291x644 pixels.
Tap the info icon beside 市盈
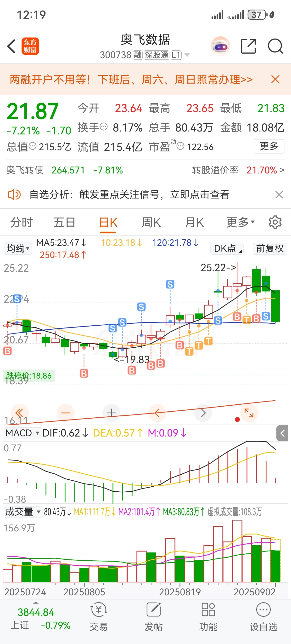pyautogui.click(x=180, y=146)
